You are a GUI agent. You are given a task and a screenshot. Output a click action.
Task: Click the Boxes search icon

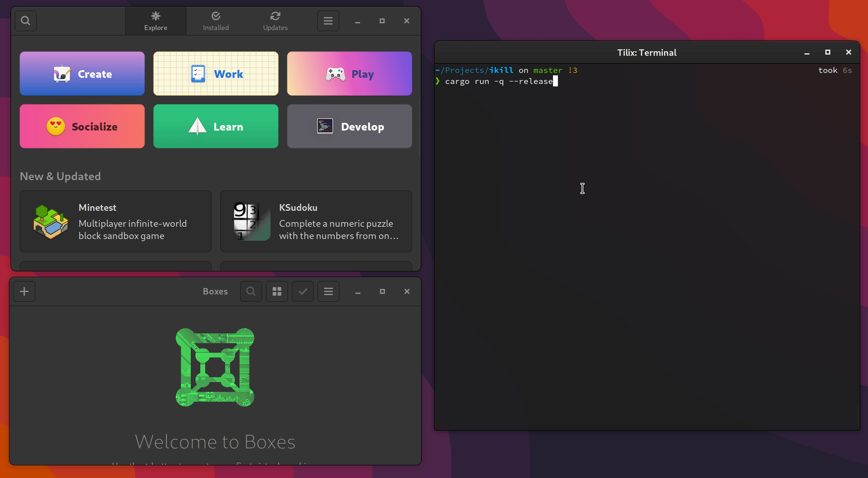pyautogui.click(x=251, y=291)
